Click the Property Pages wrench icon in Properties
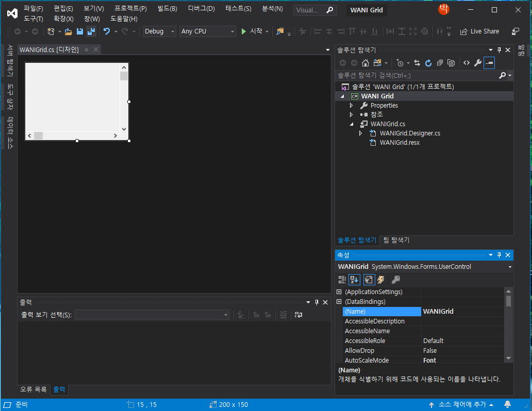Image resolution: width=532 pixels, height=411 pixels. [x=395, y=280]
